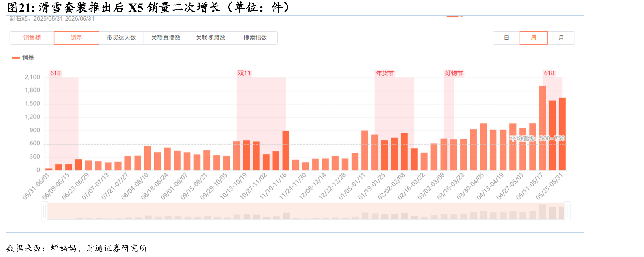Click the 08/04-08/10 x-axis label
This screenshot has height=257, width=644.
pos(135,186)
